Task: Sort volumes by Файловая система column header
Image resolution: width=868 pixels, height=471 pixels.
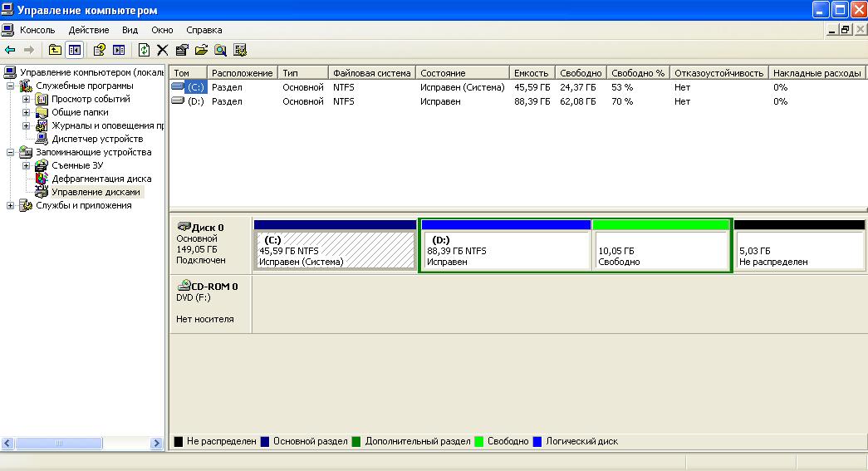Action: 371,73
